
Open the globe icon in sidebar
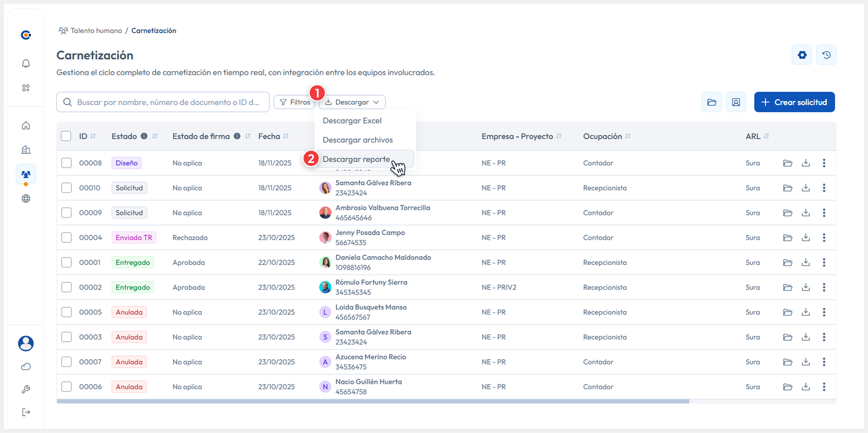click(26, 199)
